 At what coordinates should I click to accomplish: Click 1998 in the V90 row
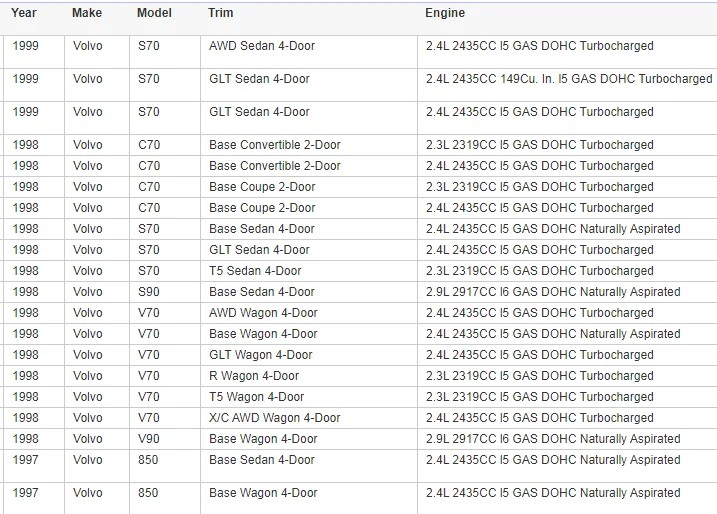tap(26, 439)
